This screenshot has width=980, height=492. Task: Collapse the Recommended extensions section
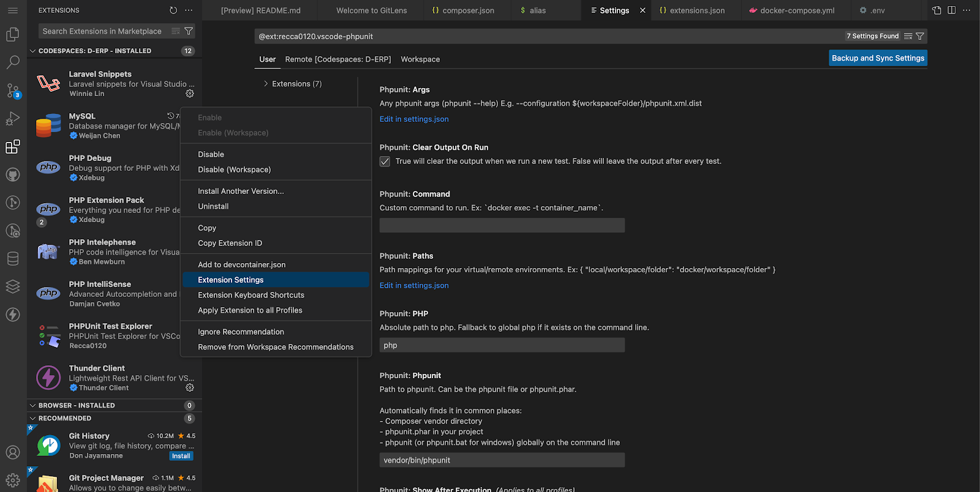click(113, 419)
